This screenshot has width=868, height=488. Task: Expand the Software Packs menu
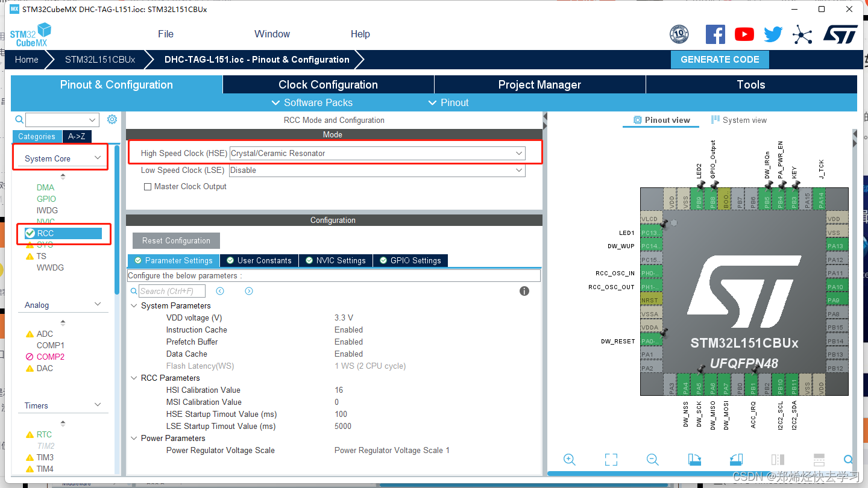(x=312, y=103)
